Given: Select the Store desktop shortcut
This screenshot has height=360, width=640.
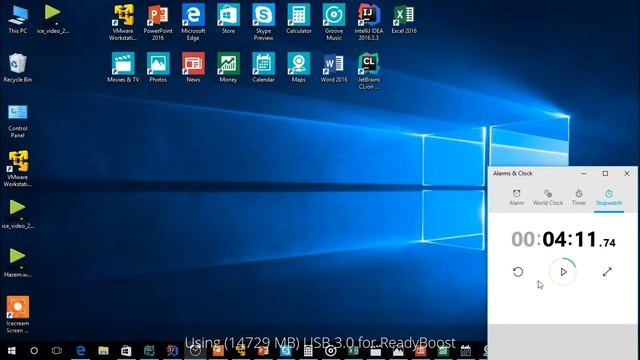Looking at the screenshot, I should [x=228, y=20].
